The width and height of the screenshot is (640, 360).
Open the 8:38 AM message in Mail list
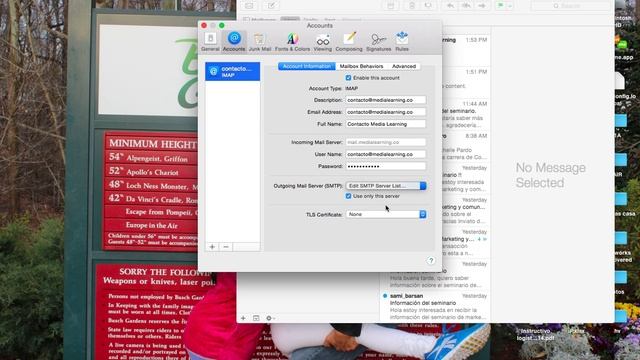point(466,146)
